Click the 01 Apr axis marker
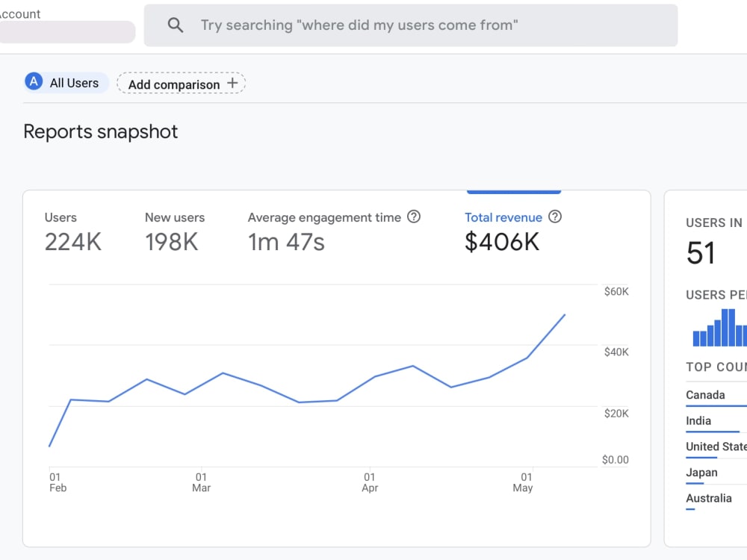Image resolution: width=747 pixels, height=560 pixels. pos(370,482)
